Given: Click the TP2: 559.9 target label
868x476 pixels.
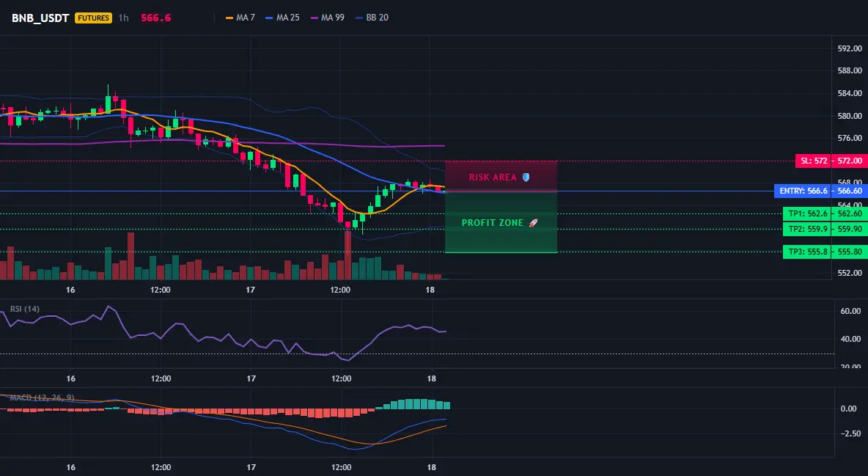Looking at the screenshot, I should point(806,229).
